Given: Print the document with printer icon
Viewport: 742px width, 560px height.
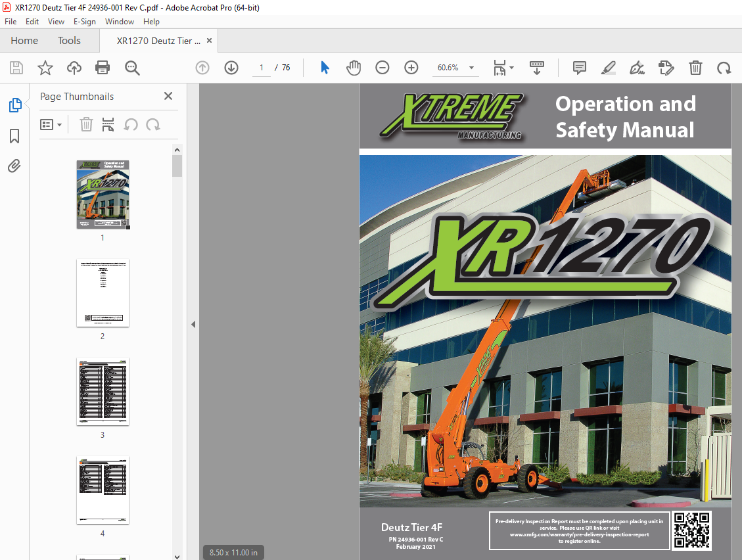Looking at the screenshot, I should (x=103, y=68).
